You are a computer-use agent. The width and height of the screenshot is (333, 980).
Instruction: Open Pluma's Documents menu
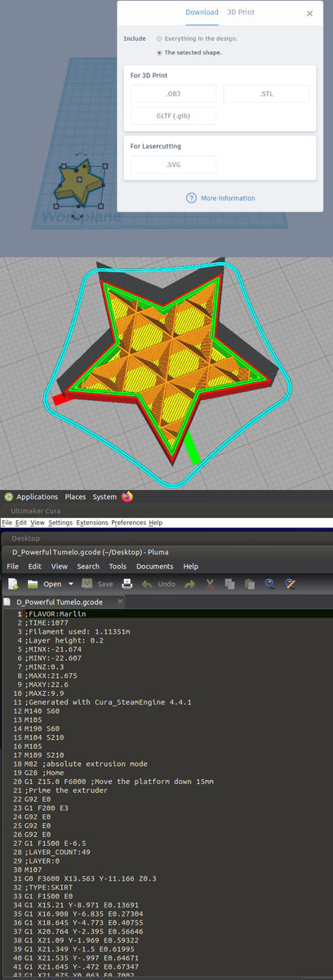[155, 566]
